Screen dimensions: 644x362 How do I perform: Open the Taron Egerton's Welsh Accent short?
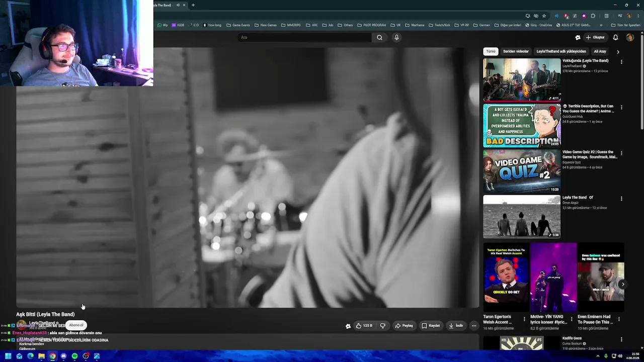point(506,278)
